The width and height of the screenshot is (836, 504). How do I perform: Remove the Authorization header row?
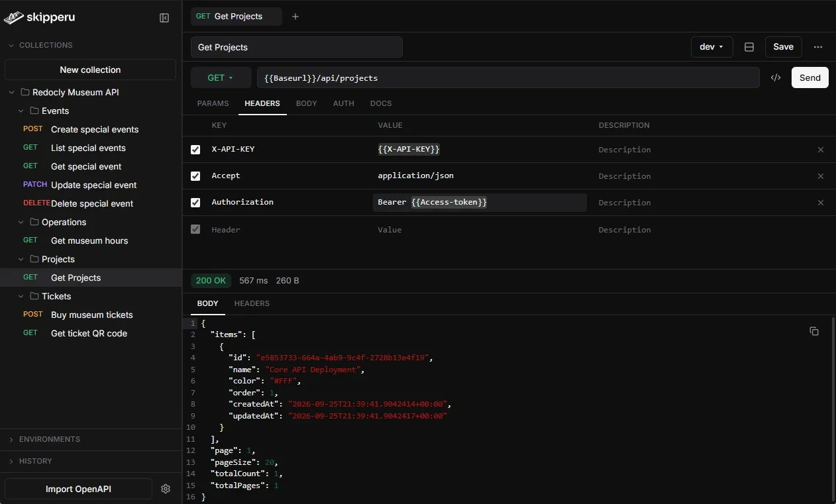tap(821, 203)
